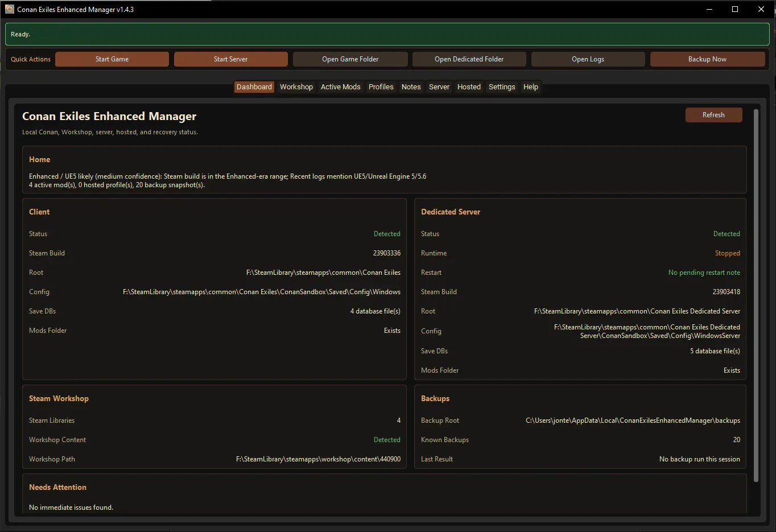The width and height of the screenshot is (776, 532).
Task: Maximize the manager window
Action: click(x=735, y=9)
